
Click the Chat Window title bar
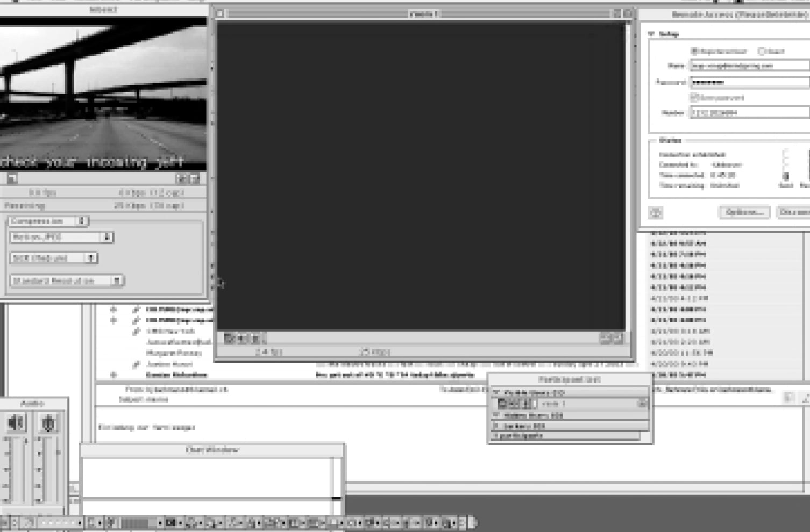coord(212,450)
